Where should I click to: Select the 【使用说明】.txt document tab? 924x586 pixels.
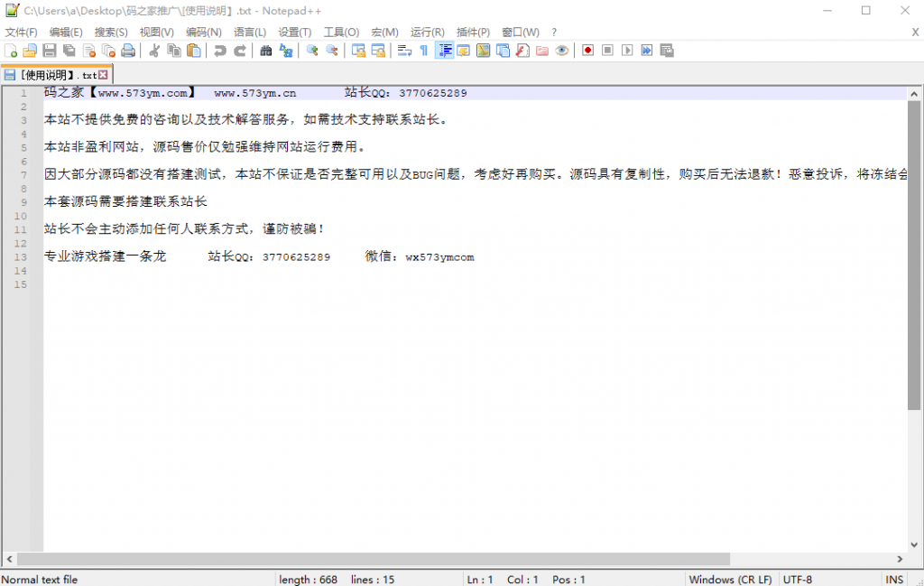coord(57,75)
